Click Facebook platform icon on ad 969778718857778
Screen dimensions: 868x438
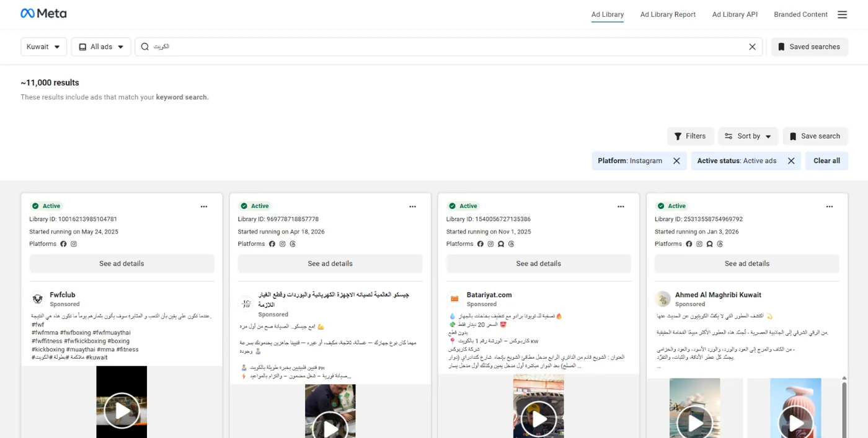pyautogui.click(x=272, y=244)
